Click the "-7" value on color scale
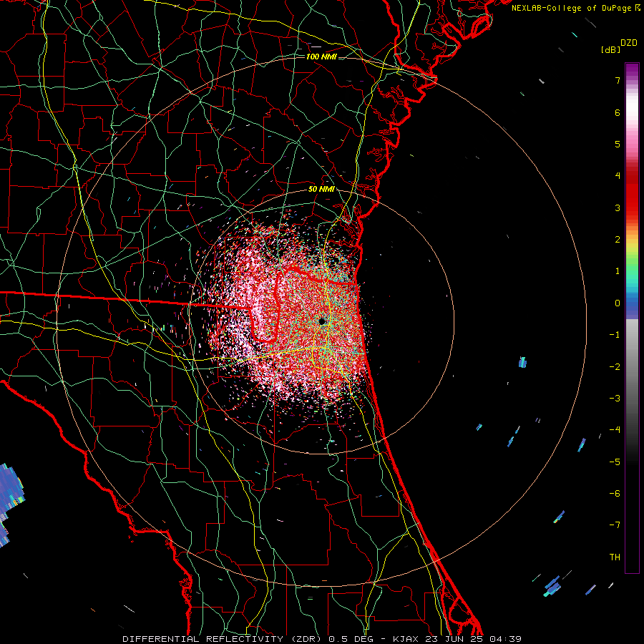The image size is (644, 644). (x=615, y=525)
